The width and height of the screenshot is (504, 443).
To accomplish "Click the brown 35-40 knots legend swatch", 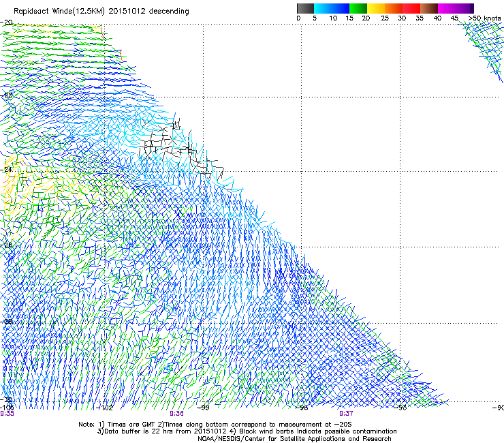I will pyautogui.click(x=429, y=8).
